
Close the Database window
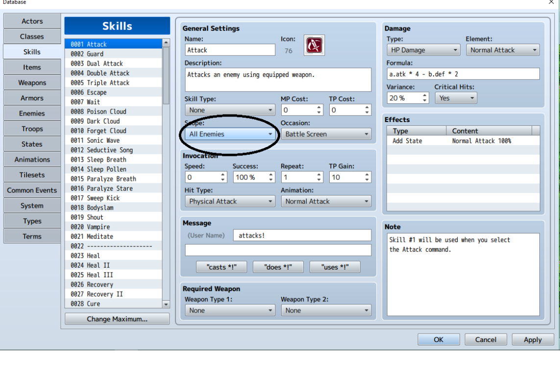click(x=551, y=2)
